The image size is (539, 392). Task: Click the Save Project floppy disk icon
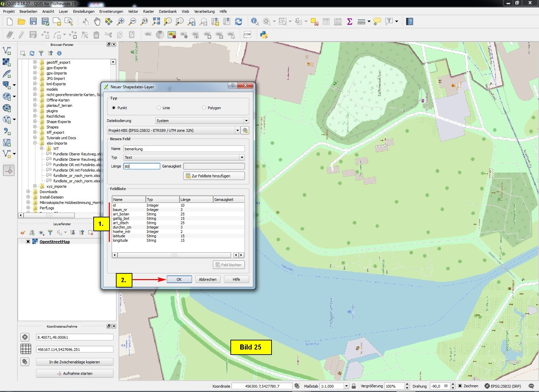coord(33,22)
